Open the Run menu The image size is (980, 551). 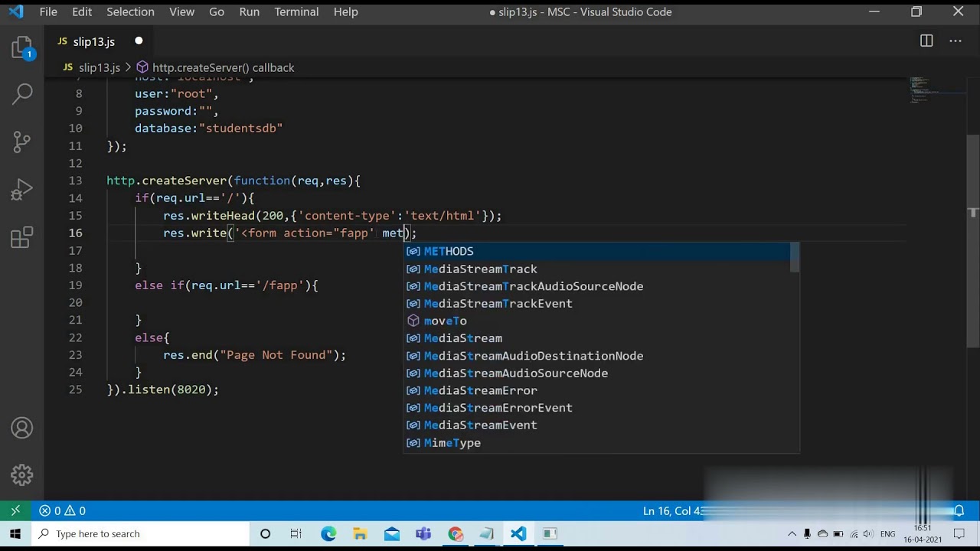click(x=249, y=11)
